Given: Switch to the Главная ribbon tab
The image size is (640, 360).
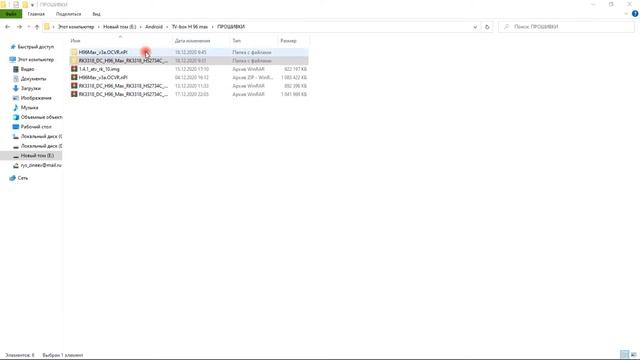Looking at the screenshot, I should pos(36,14).
